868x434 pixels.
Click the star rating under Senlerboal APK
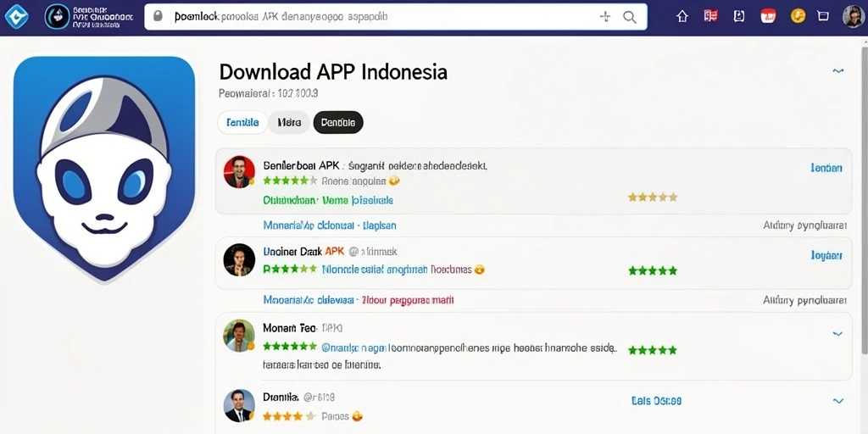pos(290,181)
